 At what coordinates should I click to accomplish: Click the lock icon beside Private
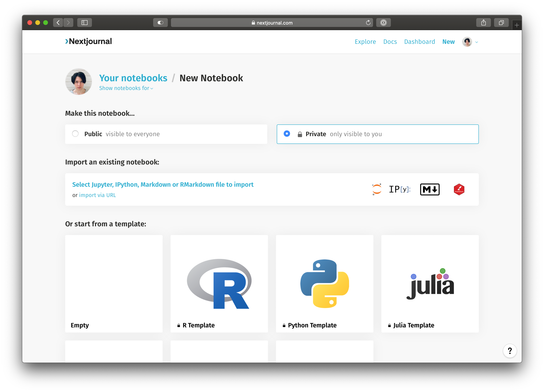pos(300,134)
